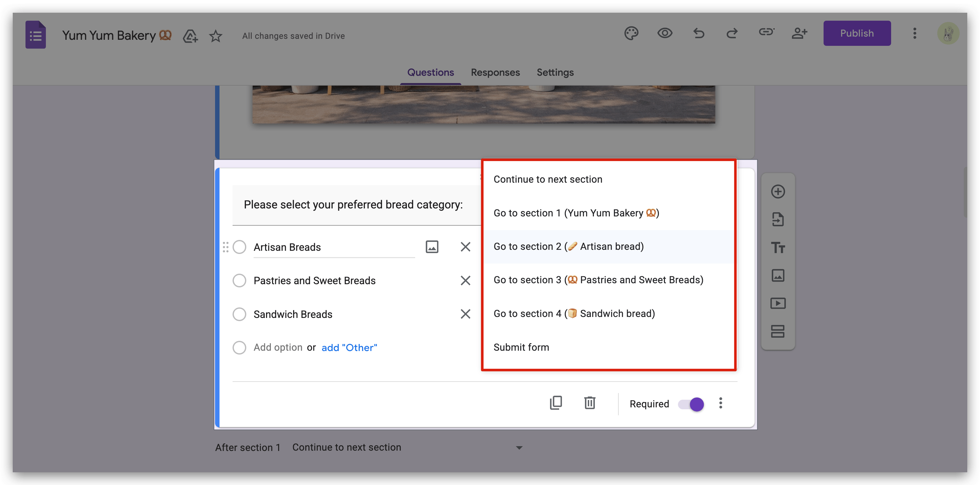Click the bread category question title field

353,205
